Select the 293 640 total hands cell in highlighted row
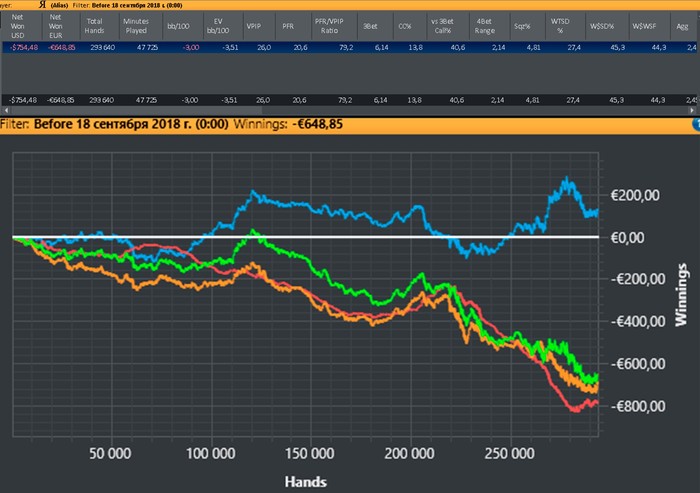 pos(102,47)
